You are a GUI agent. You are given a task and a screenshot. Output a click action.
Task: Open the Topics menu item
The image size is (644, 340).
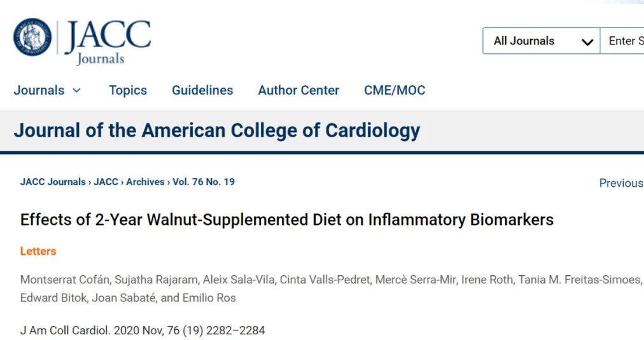(128, 90)
